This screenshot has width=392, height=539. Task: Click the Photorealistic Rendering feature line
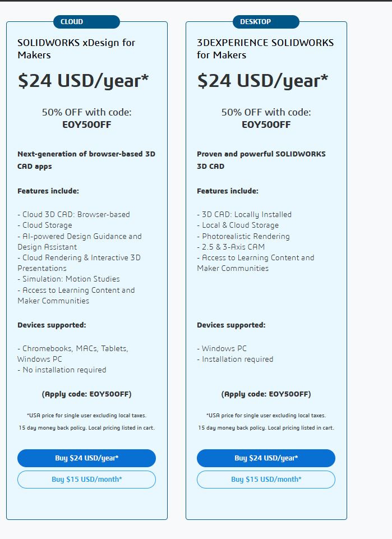243,236
